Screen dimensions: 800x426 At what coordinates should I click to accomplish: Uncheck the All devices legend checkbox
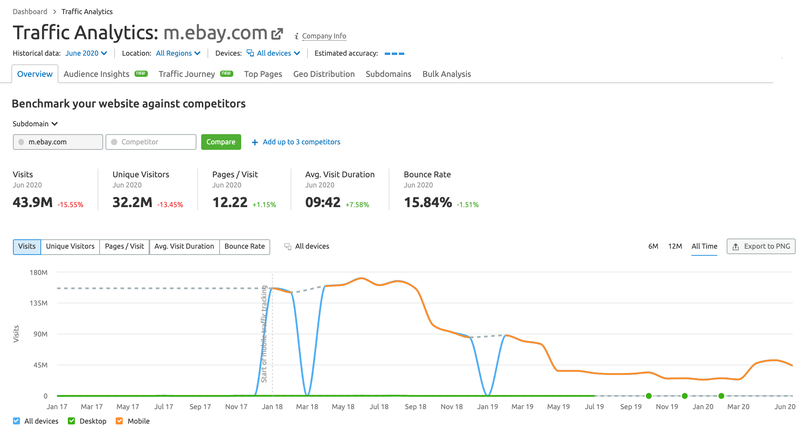[x=16, y=421]
